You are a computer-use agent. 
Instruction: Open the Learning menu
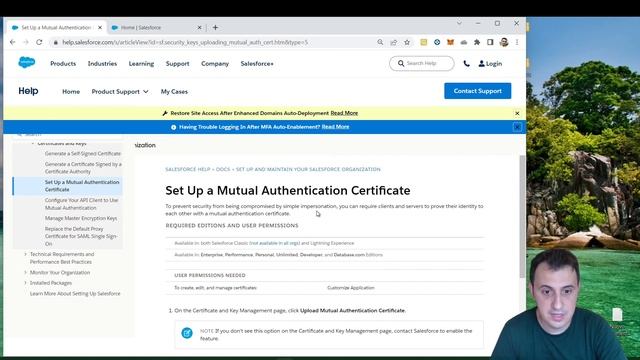click(x=141, y=64)
